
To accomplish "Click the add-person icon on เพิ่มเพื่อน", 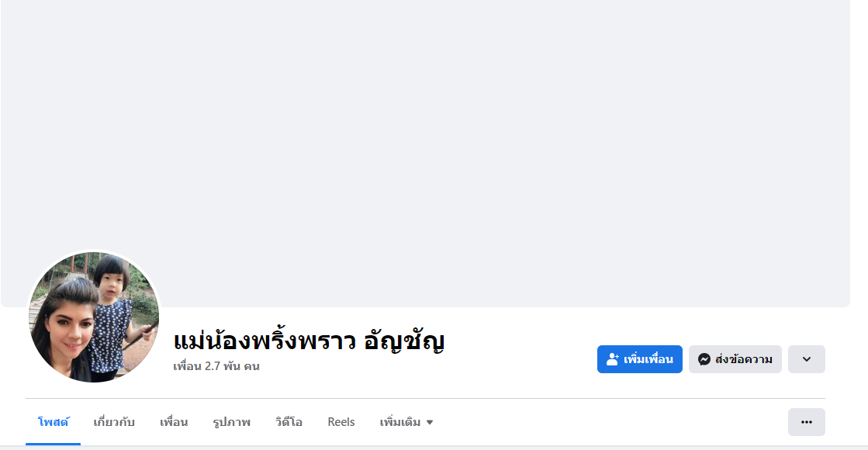I will pyautogui.click(x=613, y=359).
